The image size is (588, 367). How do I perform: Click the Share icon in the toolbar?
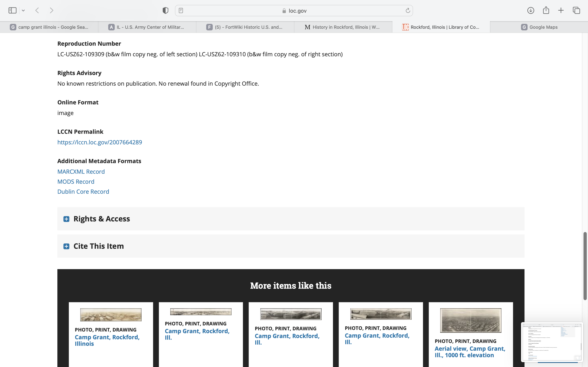[546, 10]
